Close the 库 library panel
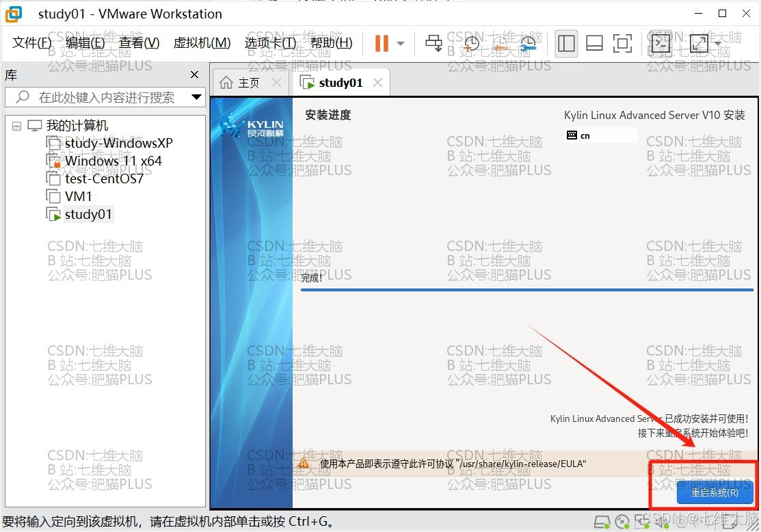The image size is (761, 532). 195,75
